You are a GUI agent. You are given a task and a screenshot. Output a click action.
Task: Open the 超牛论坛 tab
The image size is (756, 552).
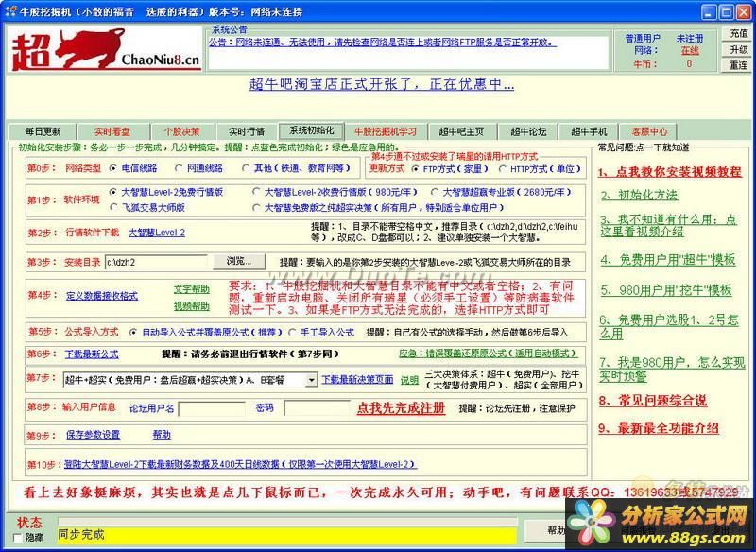click(x=528, y=131)
